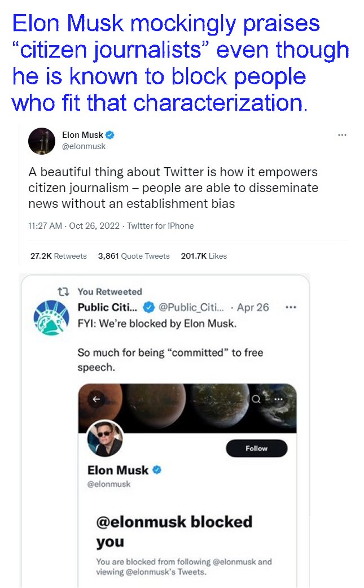This screenshot has height=588, width=364.
Task: Click the verified badge next to Public Citi...
Action: tap(148, 307)
